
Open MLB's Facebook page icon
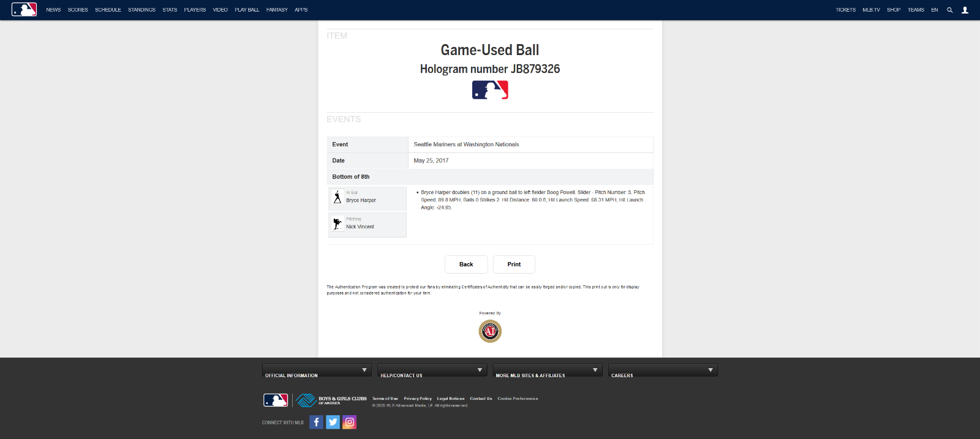[x=316, y=422]
